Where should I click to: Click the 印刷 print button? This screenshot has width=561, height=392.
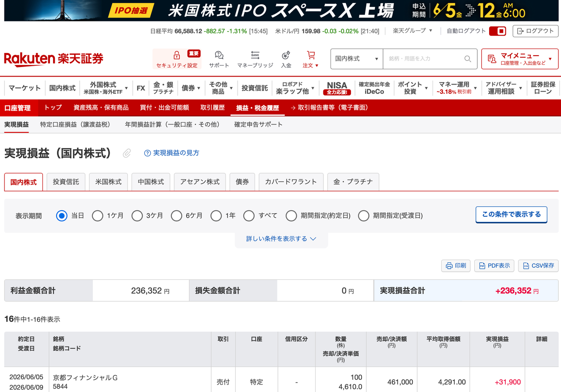click(x=456, y=265)
